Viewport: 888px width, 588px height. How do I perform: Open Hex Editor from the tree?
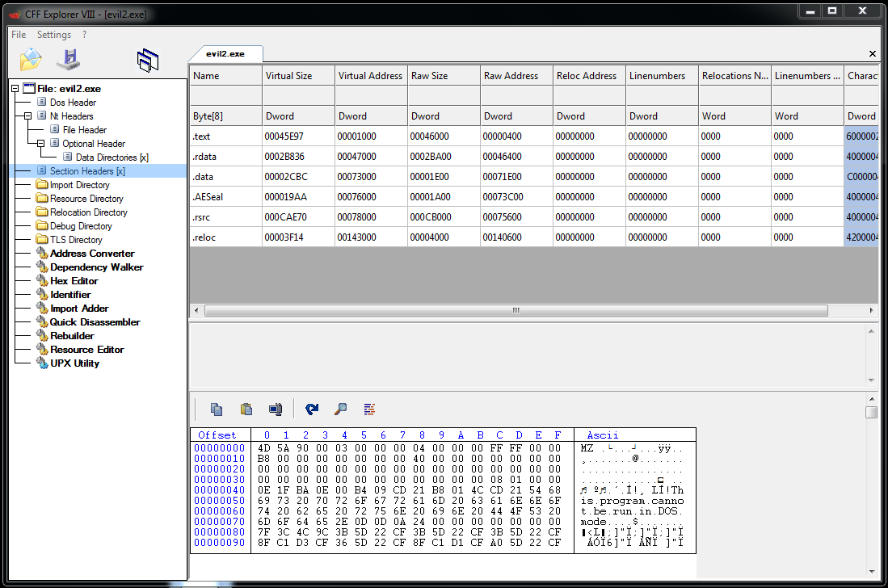point(74,281)
